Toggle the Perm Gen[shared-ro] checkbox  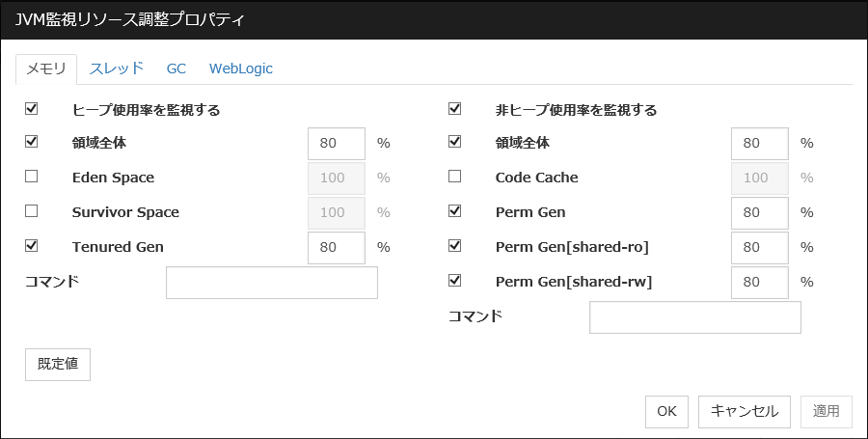(455, 246)
